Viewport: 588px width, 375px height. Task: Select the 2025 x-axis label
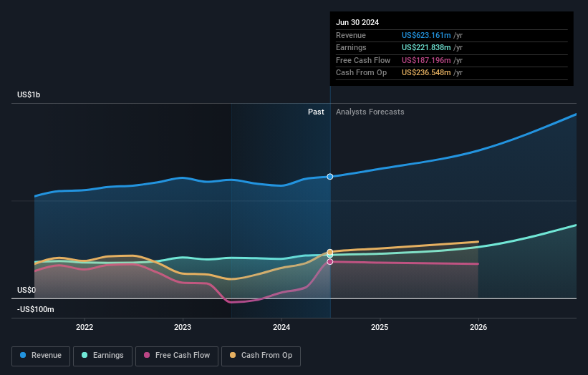click(x=380, y=327)
